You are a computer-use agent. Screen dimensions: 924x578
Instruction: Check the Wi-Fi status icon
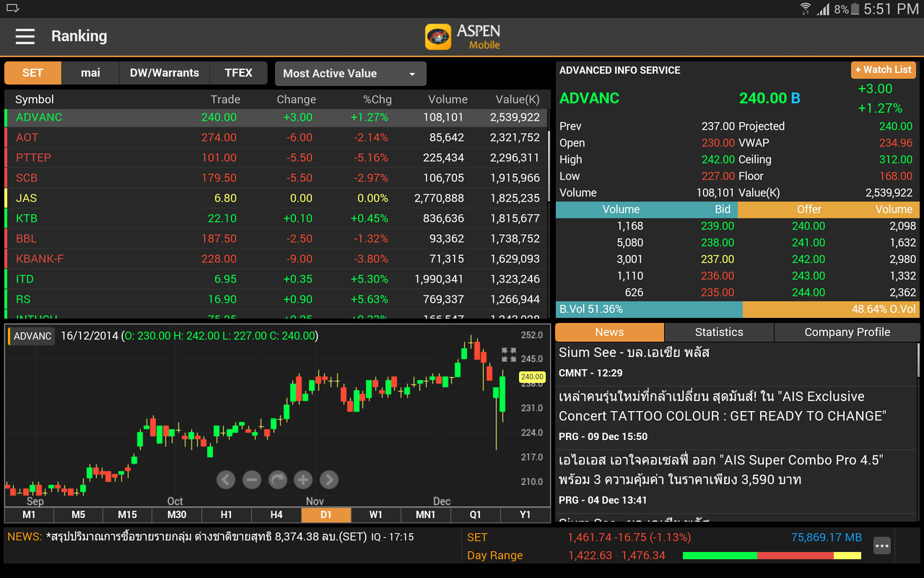pos(806,9)
